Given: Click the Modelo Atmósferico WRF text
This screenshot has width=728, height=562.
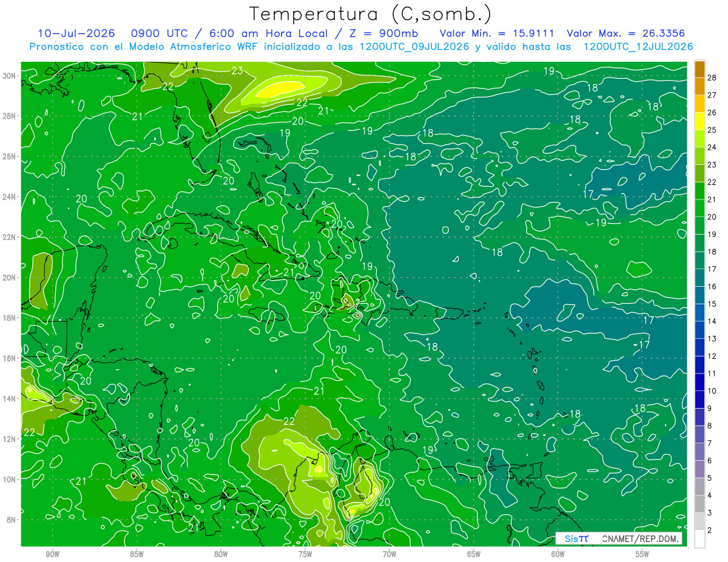Looking at the screenshot, I should pyautogui.click(x=194, y=46).
